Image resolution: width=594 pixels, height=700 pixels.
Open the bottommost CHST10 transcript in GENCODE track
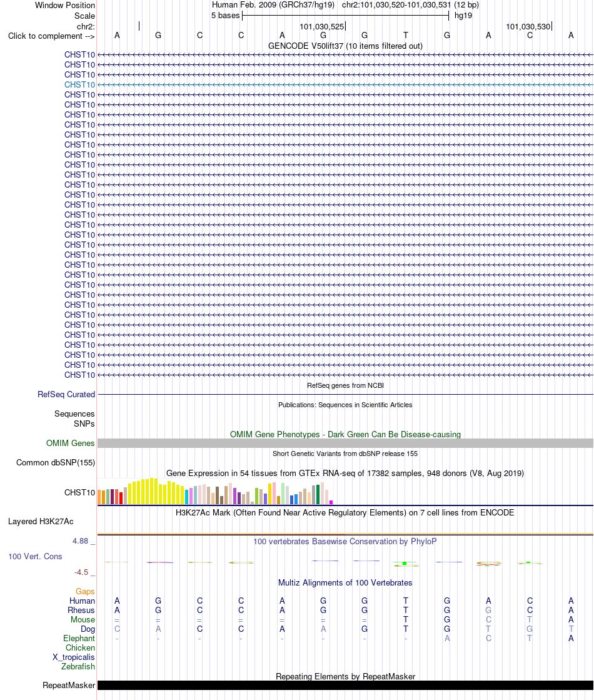tap(79, 375)
